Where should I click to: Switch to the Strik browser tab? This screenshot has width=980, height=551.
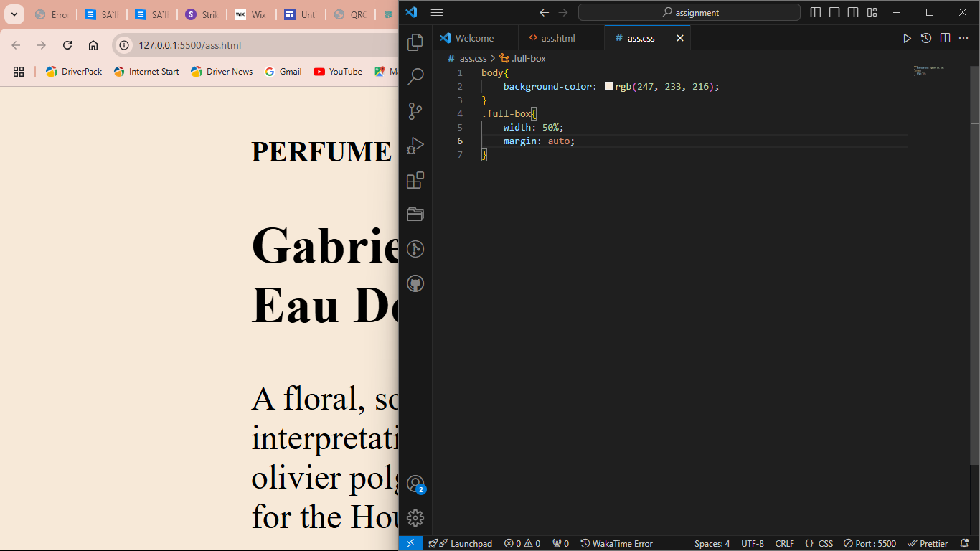(x=201, y=14)
